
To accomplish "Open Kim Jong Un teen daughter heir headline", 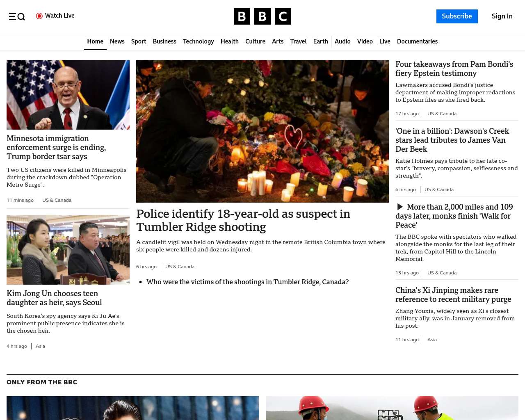I will pyautogui.click(x=54, y=298).
